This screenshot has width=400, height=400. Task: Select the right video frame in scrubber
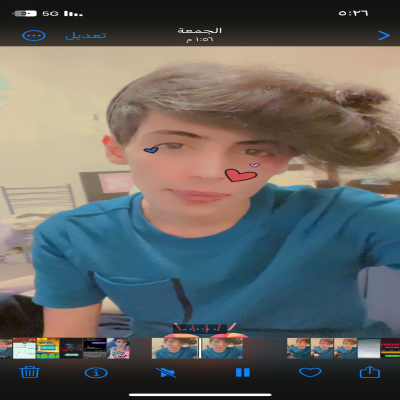(x=222, y=348)
